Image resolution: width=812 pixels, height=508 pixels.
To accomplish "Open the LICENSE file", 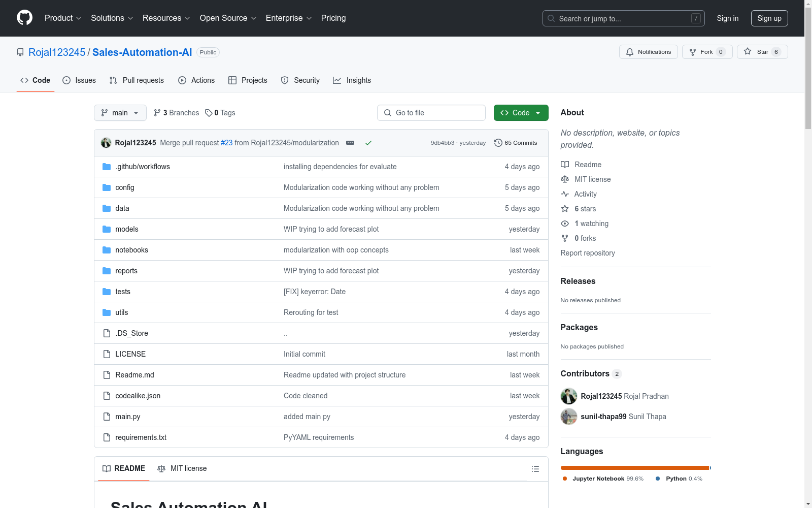I will click(130, 354).
